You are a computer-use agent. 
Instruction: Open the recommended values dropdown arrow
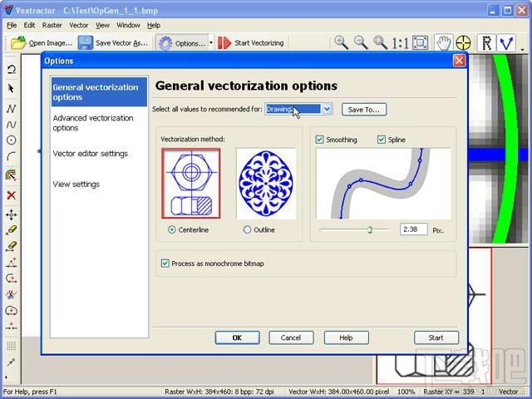click(x=327, y=109)
